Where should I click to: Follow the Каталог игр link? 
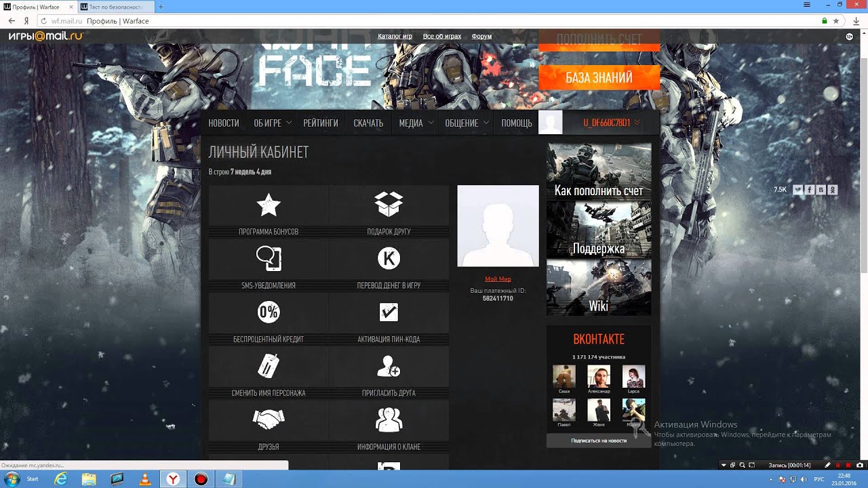pyautogui.click(x=395, y=36)
